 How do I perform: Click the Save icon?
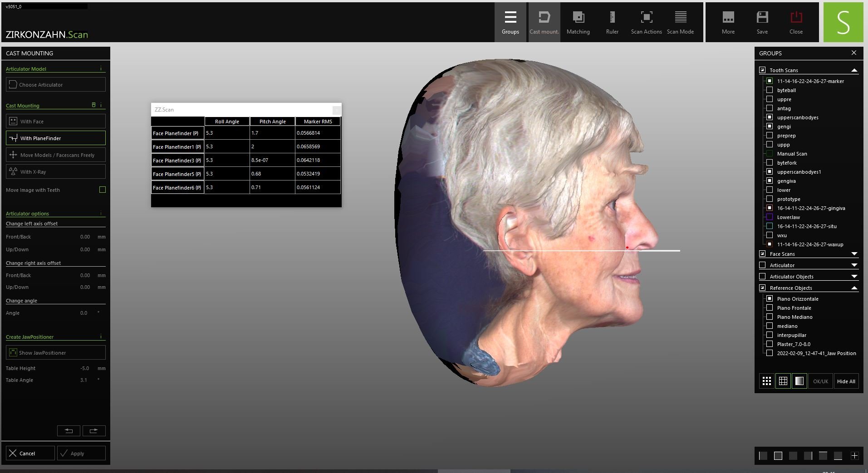[762, 22]
